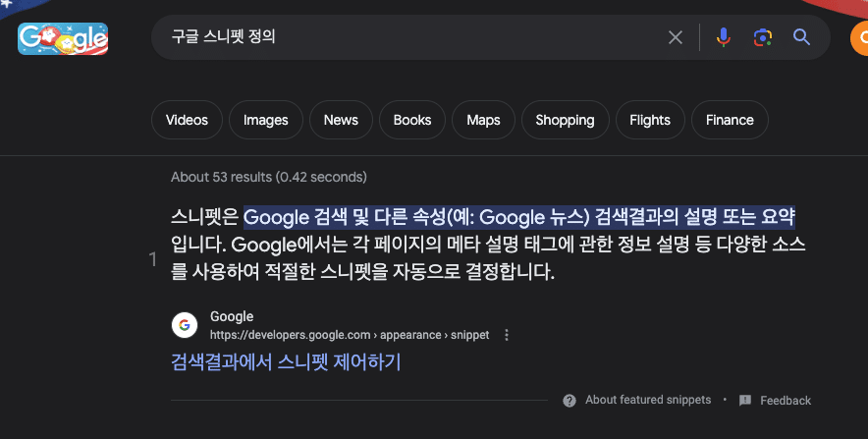The image size is (868, 439).
Task: Click the 'About 53 results' stats text
Action: coord(268,177)
